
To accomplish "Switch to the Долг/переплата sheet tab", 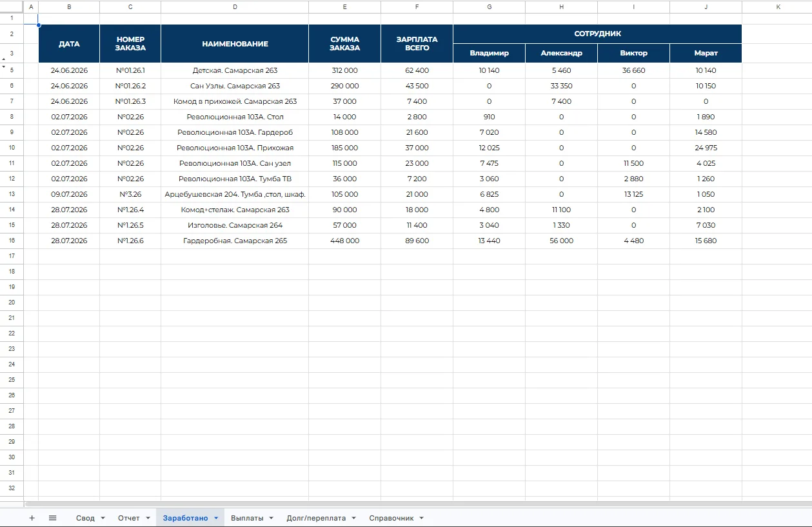I will pyautogui.click(x=316, y=518).
